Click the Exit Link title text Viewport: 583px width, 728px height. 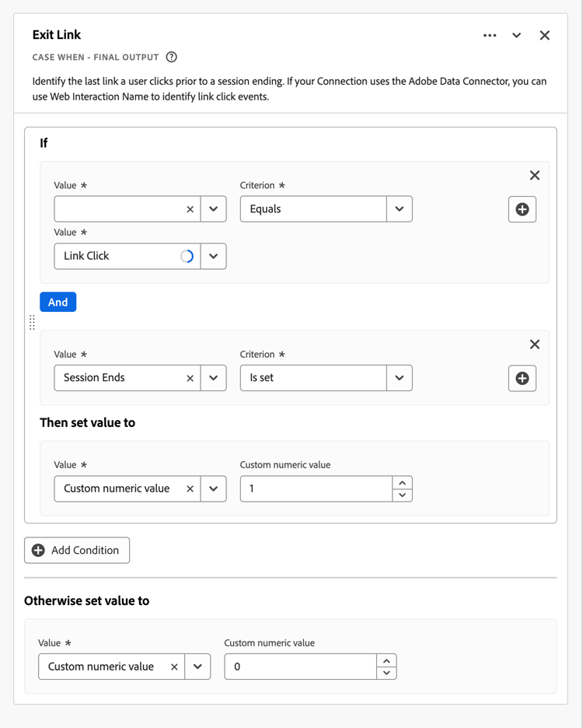(x=57, y=35)
